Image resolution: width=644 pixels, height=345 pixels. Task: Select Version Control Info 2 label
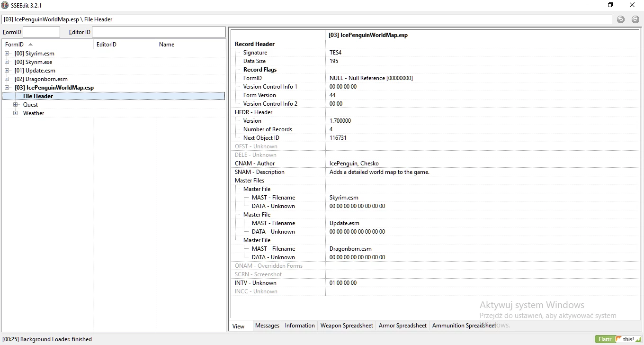click(270, 104)
